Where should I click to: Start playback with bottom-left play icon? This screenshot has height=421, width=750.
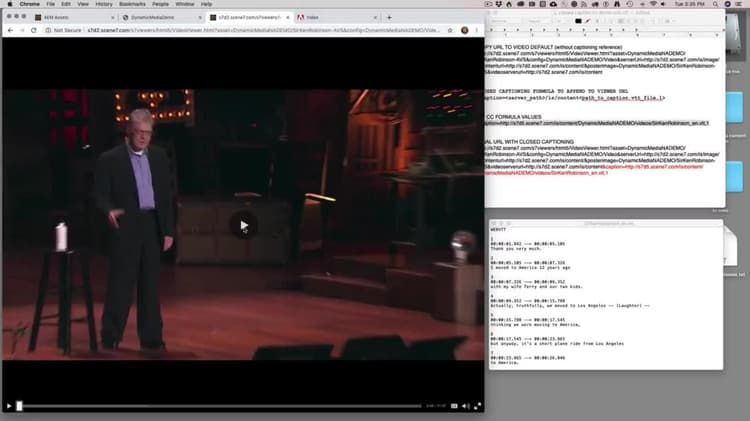[x=9, y=406]
